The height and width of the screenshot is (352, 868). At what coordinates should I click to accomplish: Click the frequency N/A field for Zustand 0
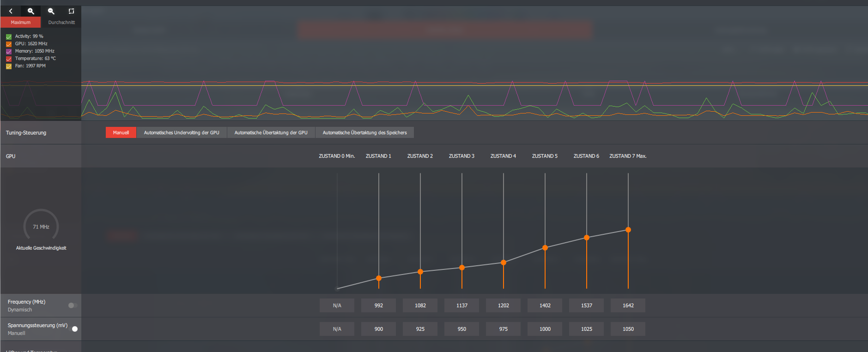337,305
